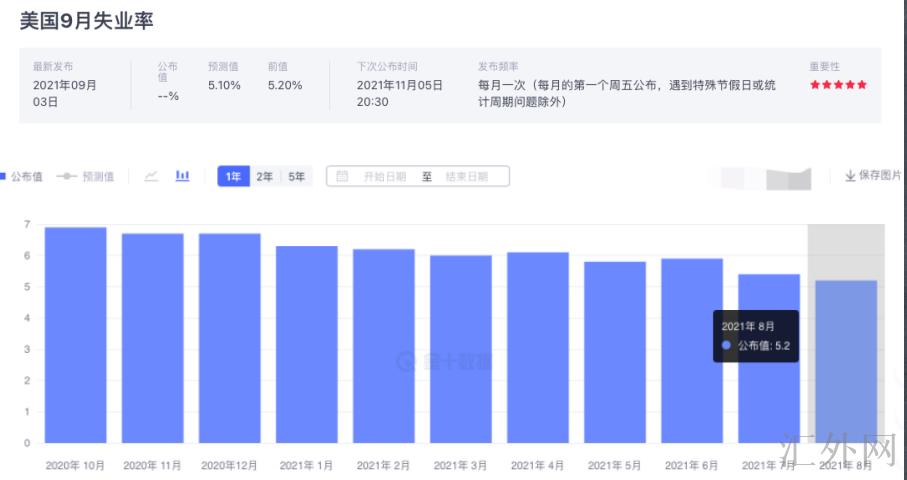This screenshot has width=907, height=480.
Task: Toggle the 预测值 legend series
Action: pos(86,176)
